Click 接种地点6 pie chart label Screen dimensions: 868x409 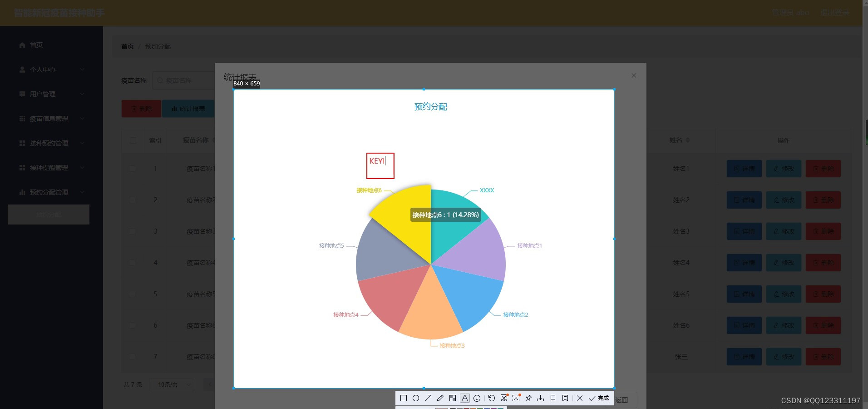pyautogui.click(x=369, y=190)
